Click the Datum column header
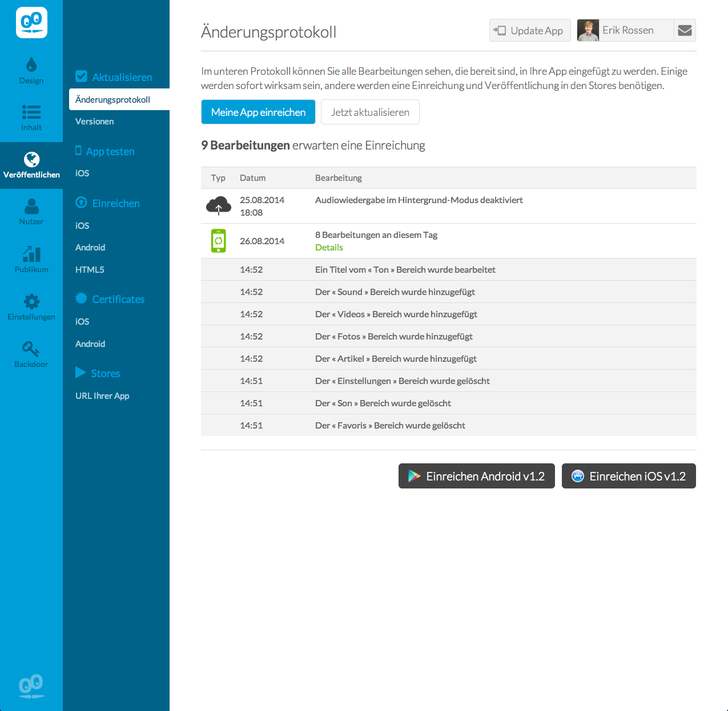 252,178
